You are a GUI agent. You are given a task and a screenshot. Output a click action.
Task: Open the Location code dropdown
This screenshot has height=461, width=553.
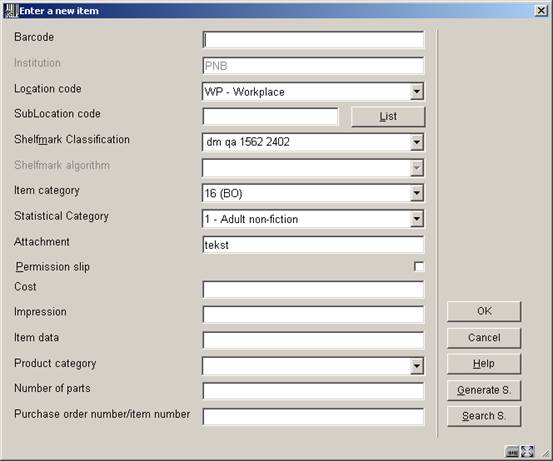coord(417,92)
